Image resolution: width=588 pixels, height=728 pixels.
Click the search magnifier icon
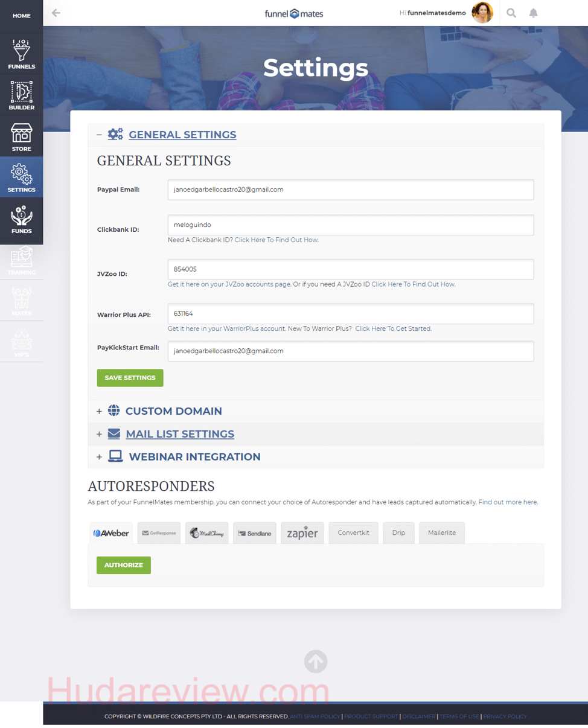coord(511,13)
